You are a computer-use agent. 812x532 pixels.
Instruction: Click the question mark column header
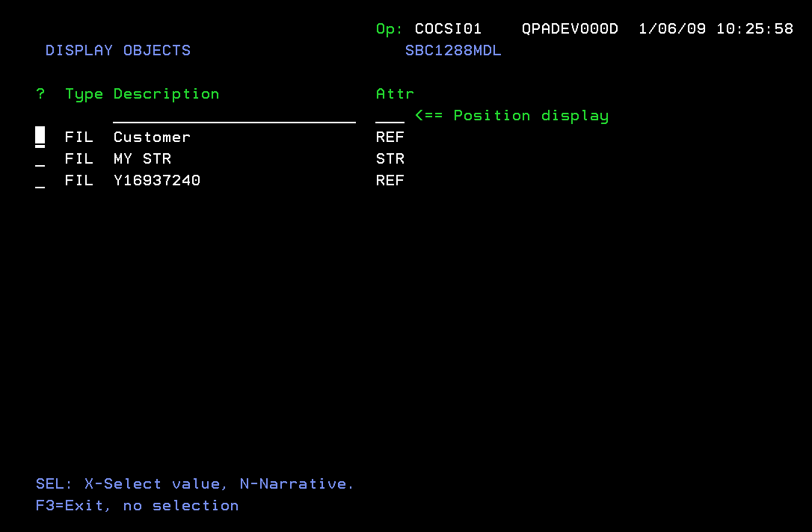[40, 94]
